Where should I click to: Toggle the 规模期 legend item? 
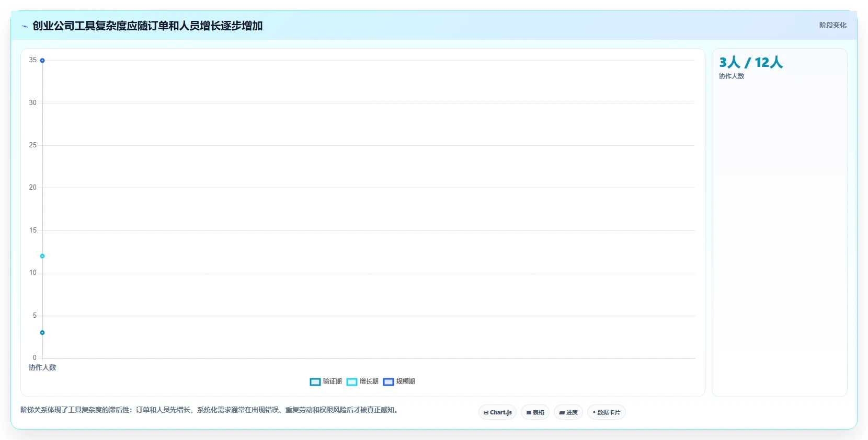tap(399, 381)
